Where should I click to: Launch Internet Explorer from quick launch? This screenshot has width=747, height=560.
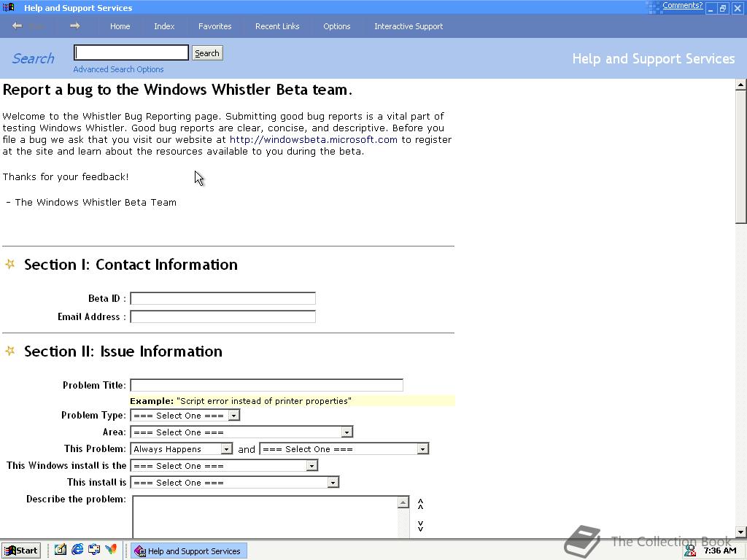point(77,550)
